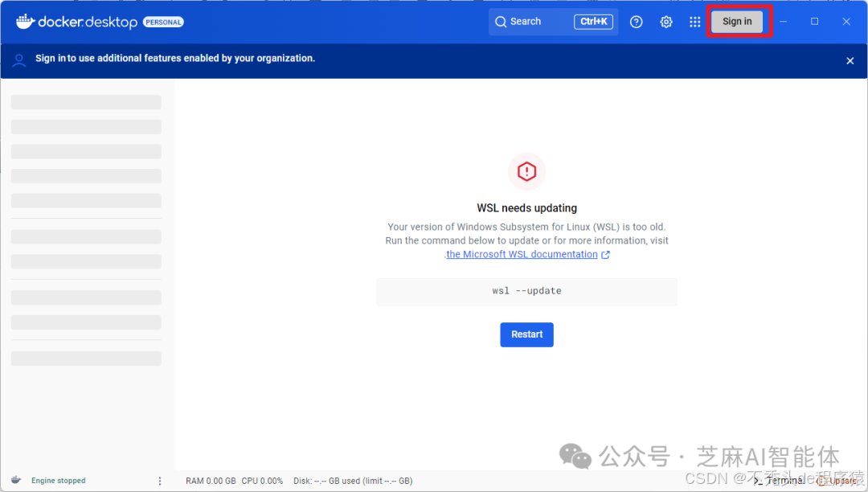This screenshot has height=492, width=868.
Task: Click the blue Restart button
Action: point(526,334)
